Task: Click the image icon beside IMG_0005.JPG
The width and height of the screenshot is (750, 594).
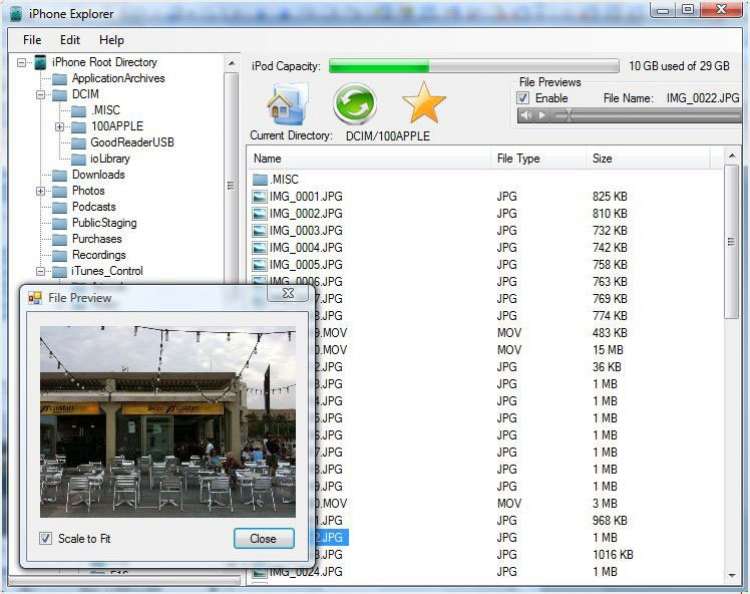Action: (x=260, y=265)
